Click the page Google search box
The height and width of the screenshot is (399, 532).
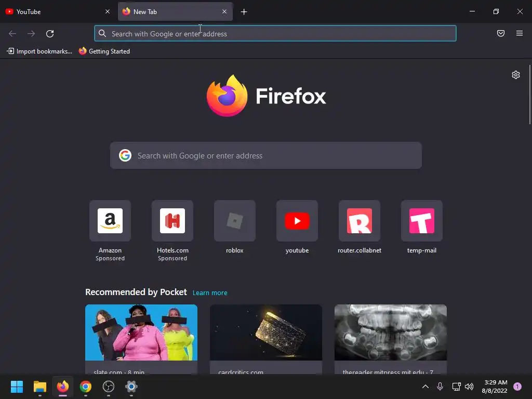coord(266,155)
